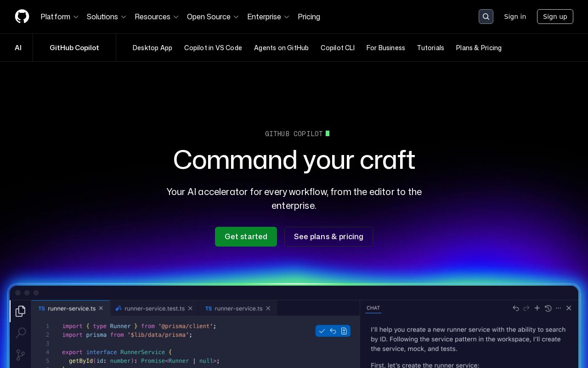This screenshot has width=588, height=368.
Task: Open Copilot in VS Code
Action: [x=213, y=48]
